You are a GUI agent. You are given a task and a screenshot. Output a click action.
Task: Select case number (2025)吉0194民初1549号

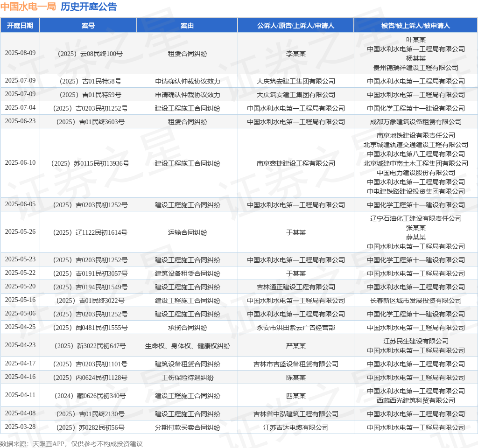(x=90, y=287)
